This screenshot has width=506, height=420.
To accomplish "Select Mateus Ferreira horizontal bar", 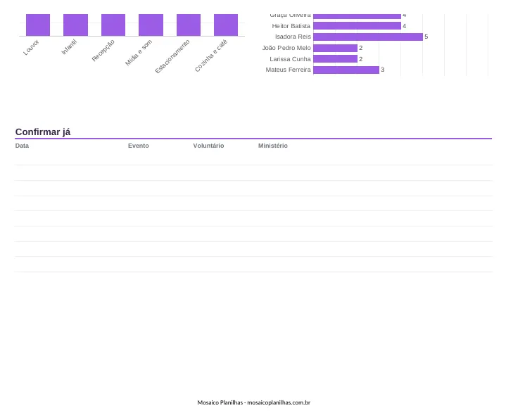I will coord(346,70).
